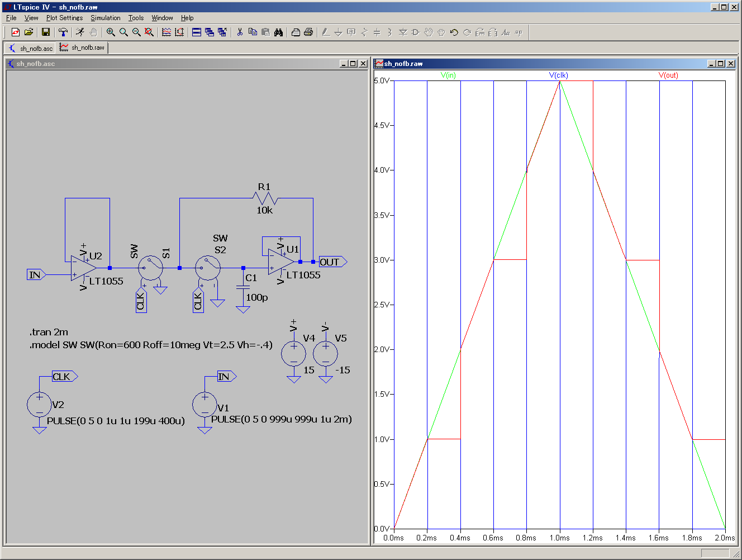The height and width of the screenshot is (560, 742).
Task: Click the Open file folder icon
Action: click(x=28, y=32)
